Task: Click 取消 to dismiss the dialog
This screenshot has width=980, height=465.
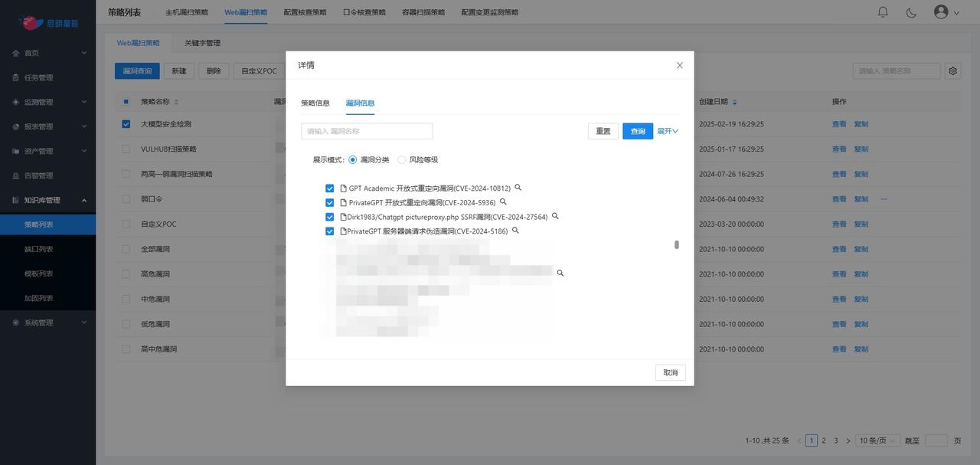Action: coord(670,372)
